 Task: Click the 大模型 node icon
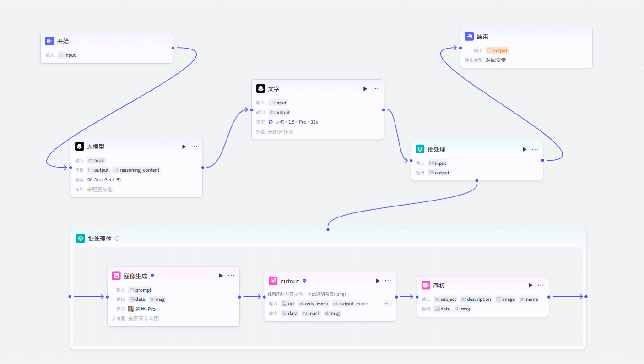click(79, 147)
